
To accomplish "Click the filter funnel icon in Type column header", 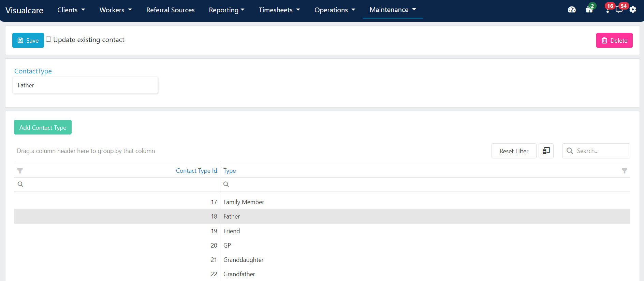I will 624,171.
